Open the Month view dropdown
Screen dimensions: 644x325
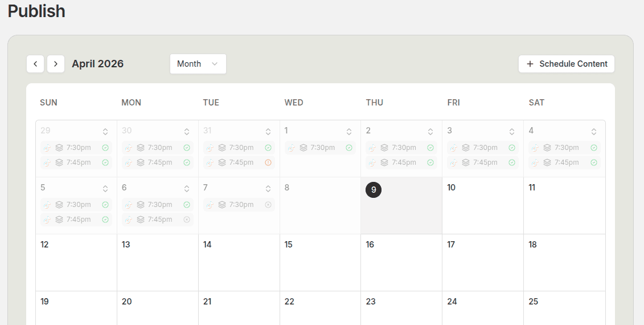[198, 64]
